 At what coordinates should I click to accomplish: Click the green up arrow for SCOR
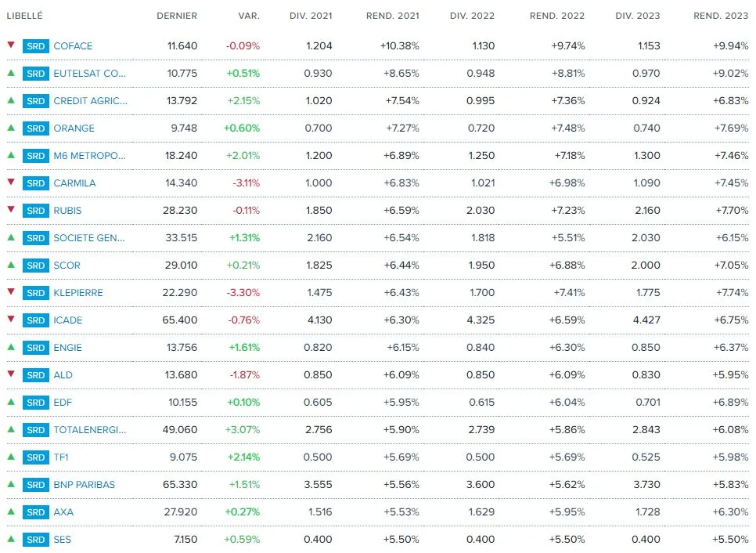coord(11,265)
